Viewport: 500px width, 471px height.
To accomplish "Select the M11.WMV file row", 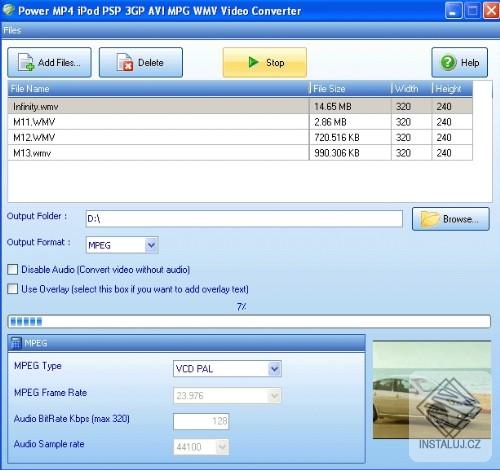I will [240, 122].
